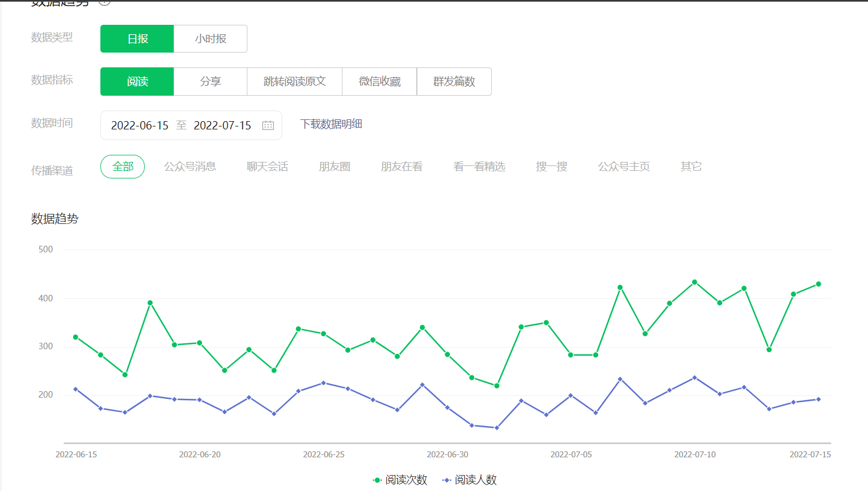868x491 pixels.
Task: Pick the 其它 channel filter
Action: [x=691, y=167]
